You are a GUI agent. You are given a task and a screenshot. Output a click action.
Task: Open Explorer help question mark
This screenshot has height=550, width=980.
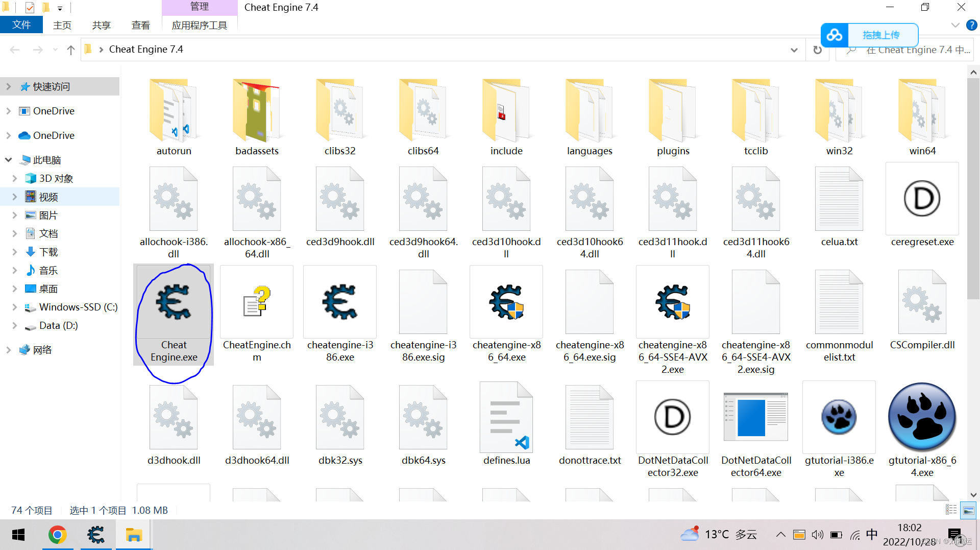[x=971, y=25]
